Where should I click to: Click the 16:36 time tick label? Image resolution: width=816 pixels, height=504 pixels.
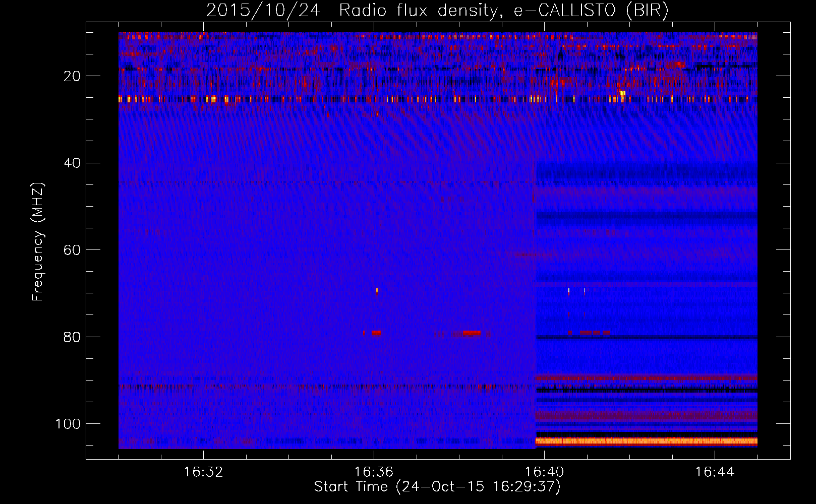point(374,472)
